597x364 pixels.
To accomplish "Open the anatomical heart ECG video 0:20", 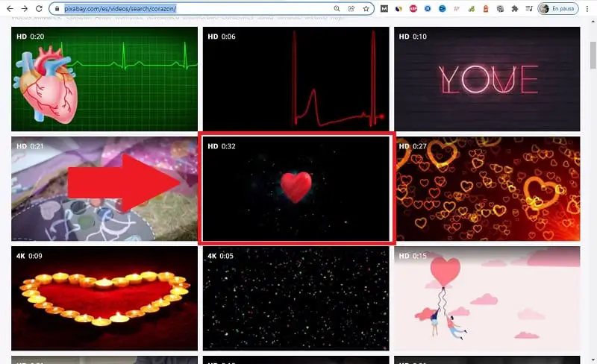I will (x=104, y=79).
